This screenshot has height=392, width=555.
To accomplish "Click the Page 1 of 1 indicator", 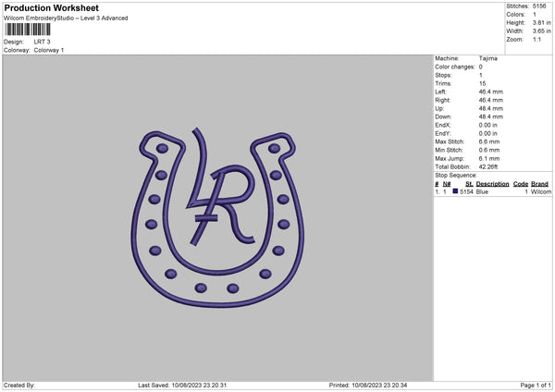I will click(x=536, y=385).
